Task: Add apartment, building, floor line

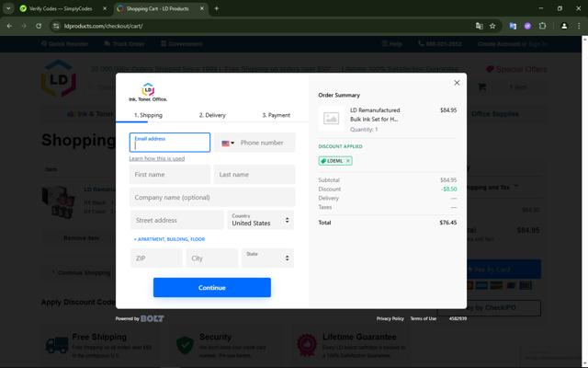Action: pos(169,239)
